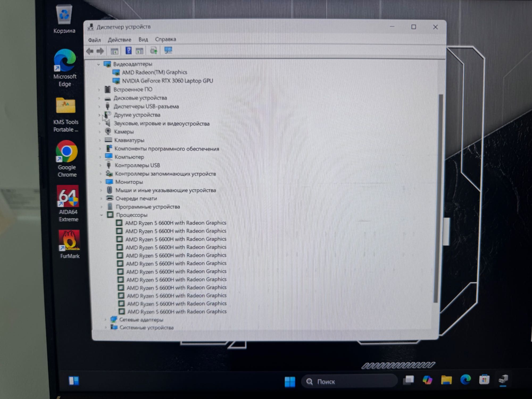Expand the Клавиатуры category
Screen dimensions: 532x399
pos(100,140)
